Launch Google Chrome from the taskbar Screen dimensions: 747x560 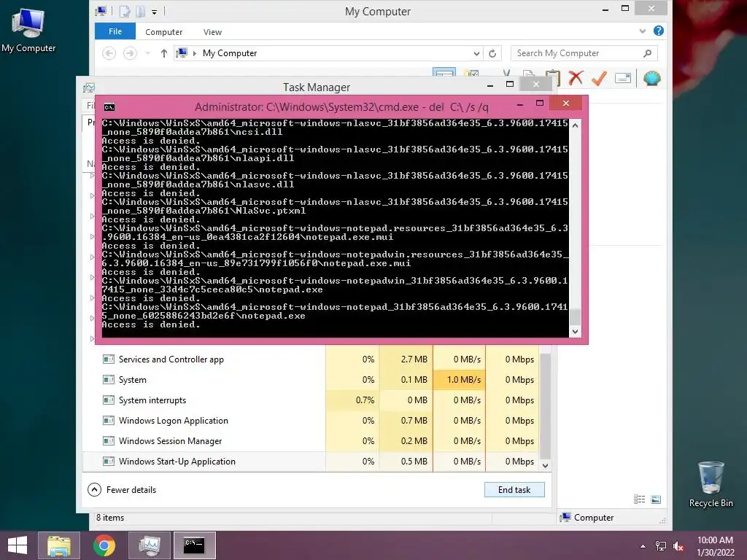coord(104,545)
